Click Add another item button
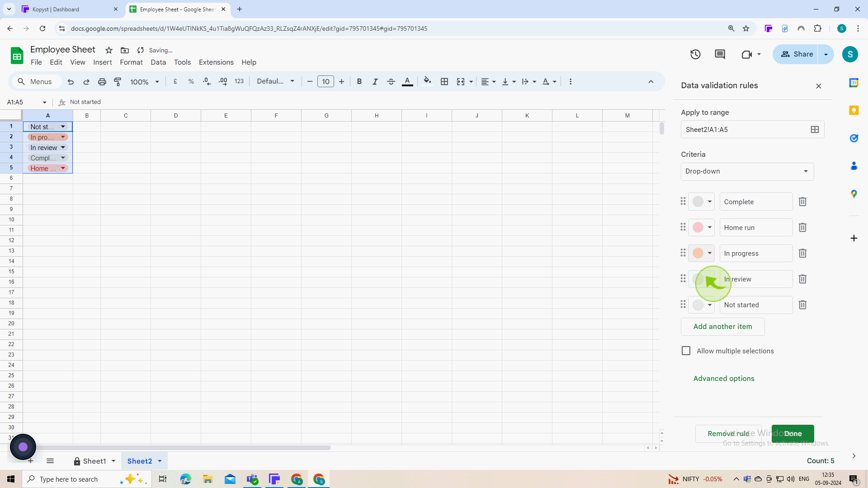This screenshot has height=488, width=868. click(x=722, y=326)
